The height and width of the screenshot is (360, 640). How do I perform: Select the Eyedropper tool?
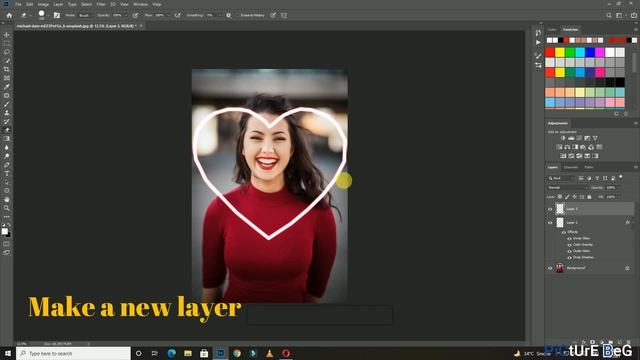7,87
